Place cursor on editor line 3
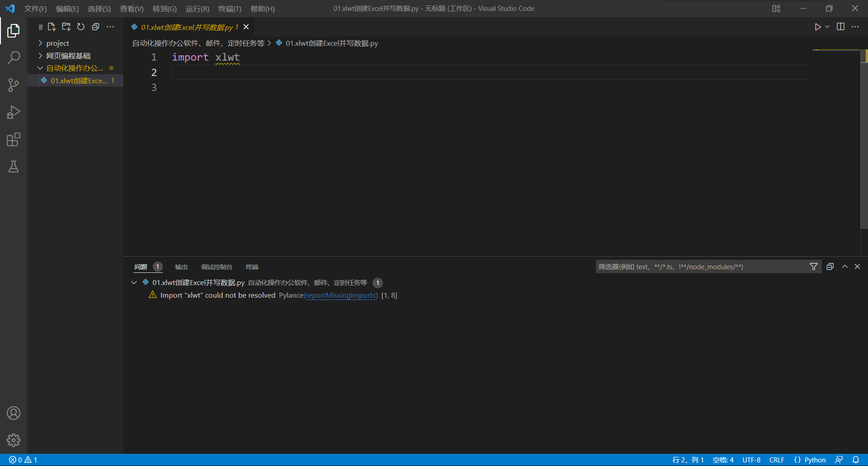Screen dimensions: 868x466 [490, 88]
